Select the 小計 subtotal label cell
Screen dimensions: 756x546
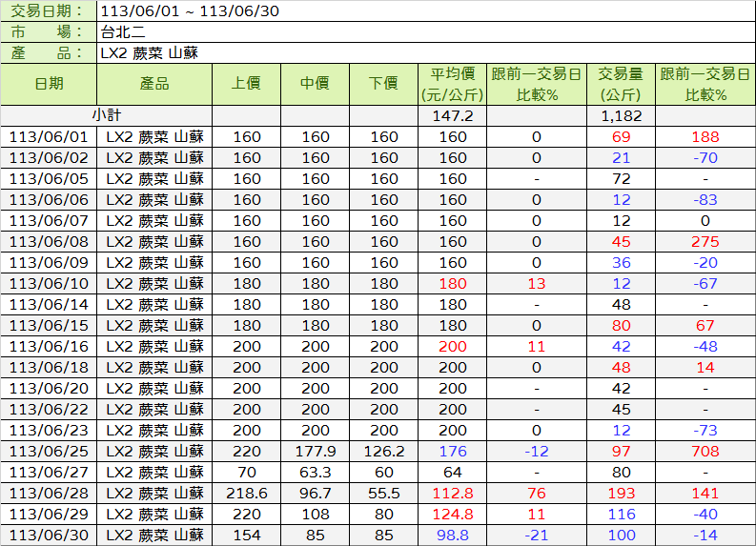coord(106,115)
